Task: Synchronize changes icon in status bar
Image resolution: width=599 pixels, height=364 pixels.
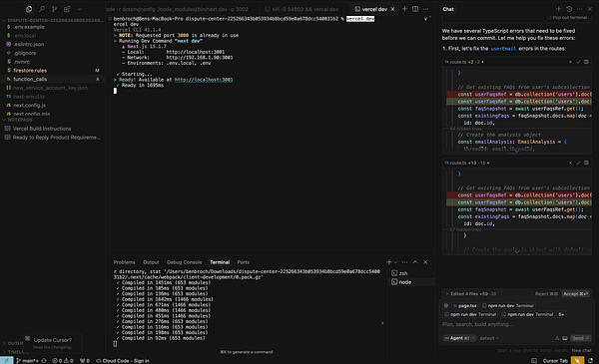Action: (44, 361)
